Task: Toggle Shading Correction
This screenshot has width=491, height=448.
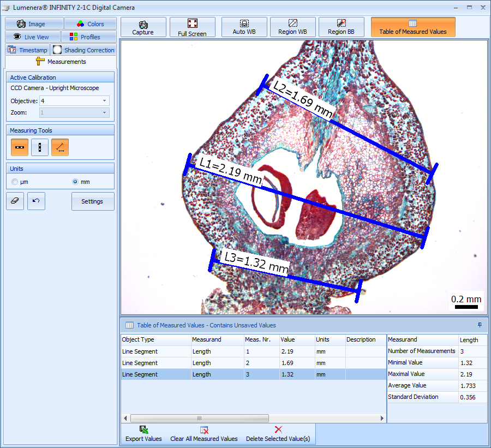Action: coord(82,50)
